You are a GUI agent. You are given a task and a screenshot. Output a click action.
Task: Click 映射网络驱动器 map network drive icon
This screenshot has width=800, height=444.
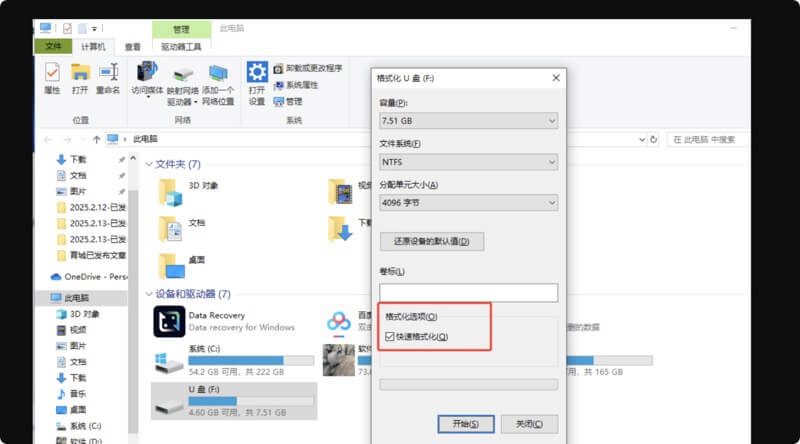tap(182, 75)
